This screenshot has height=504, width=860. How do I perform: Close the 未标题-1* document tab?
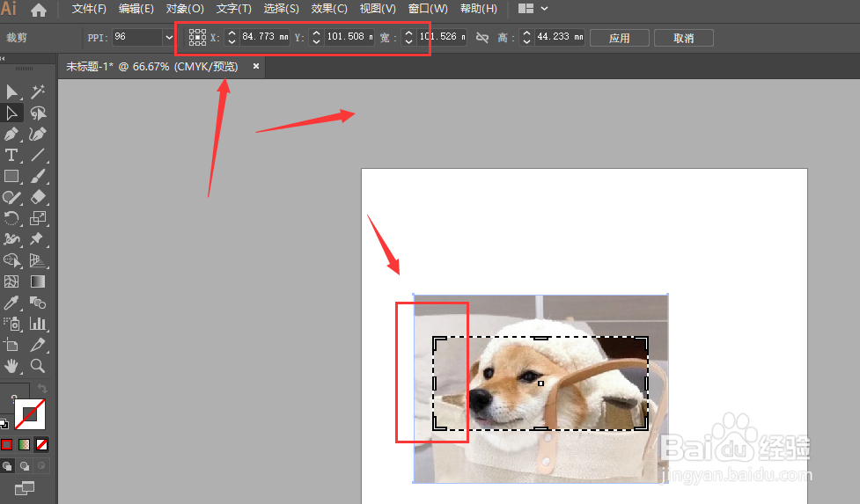click(x=255, y=66)
